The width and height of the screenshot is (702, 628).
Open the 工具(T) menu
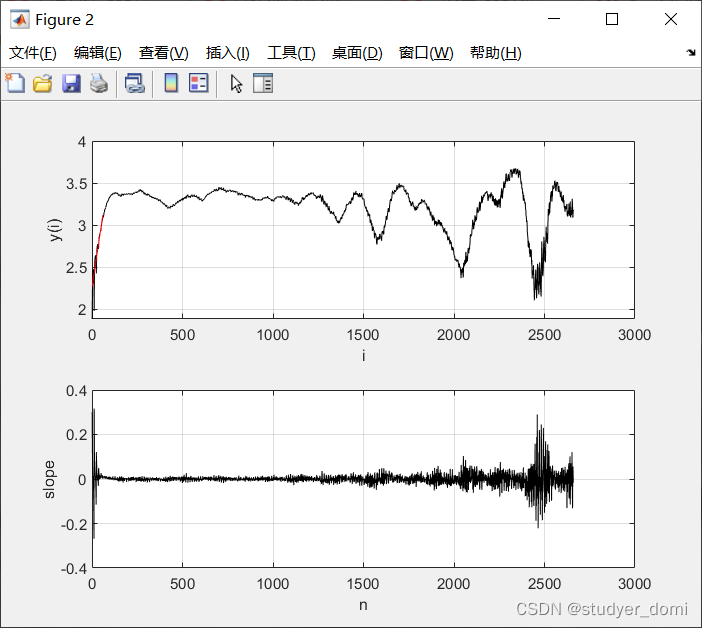click(x=291, y=53)
